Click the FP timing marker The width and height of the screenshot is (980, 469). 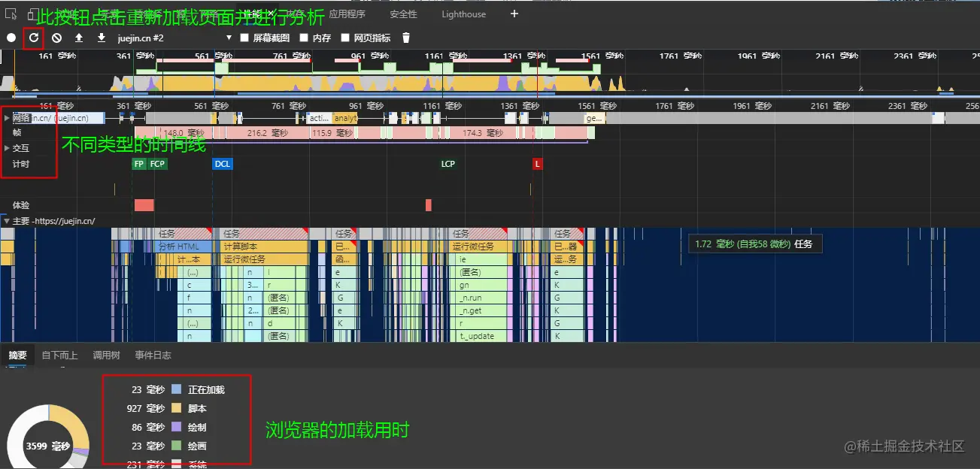pyautogui.click(x=139, y=164)
